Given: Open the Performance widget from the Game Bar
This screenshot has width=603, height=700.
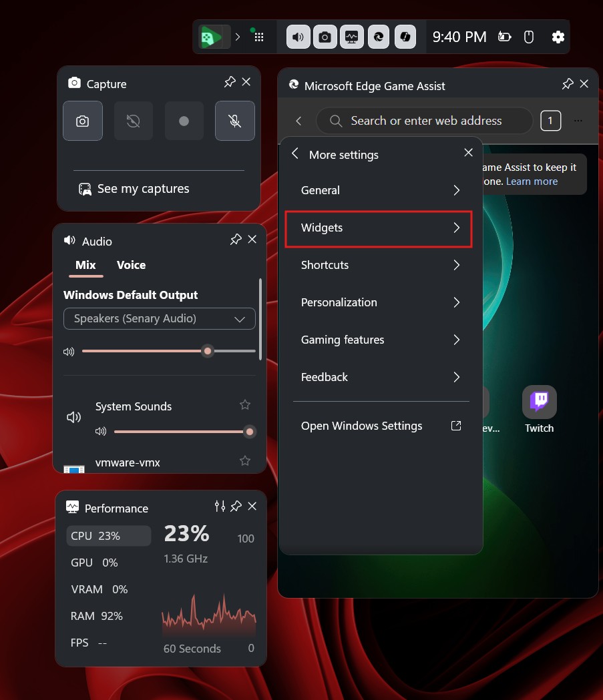Looking at the screenshot, I should (x=352, y=37).
